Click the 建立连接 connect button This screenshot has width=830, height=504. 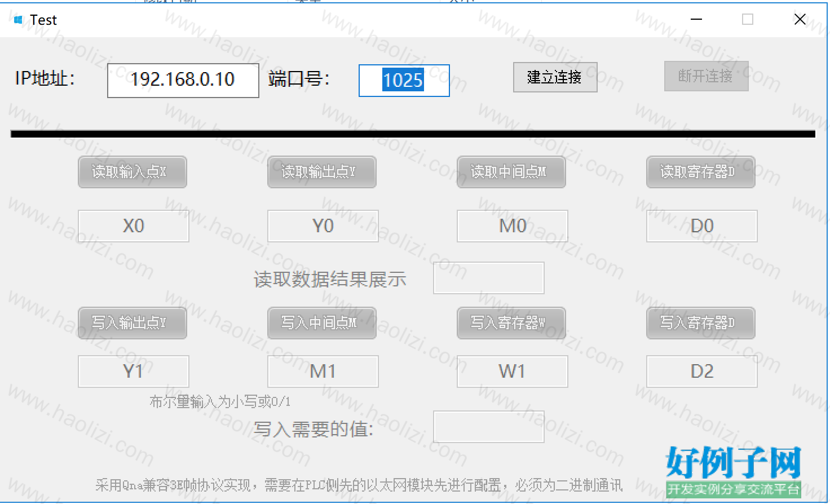tap(555, 77)
